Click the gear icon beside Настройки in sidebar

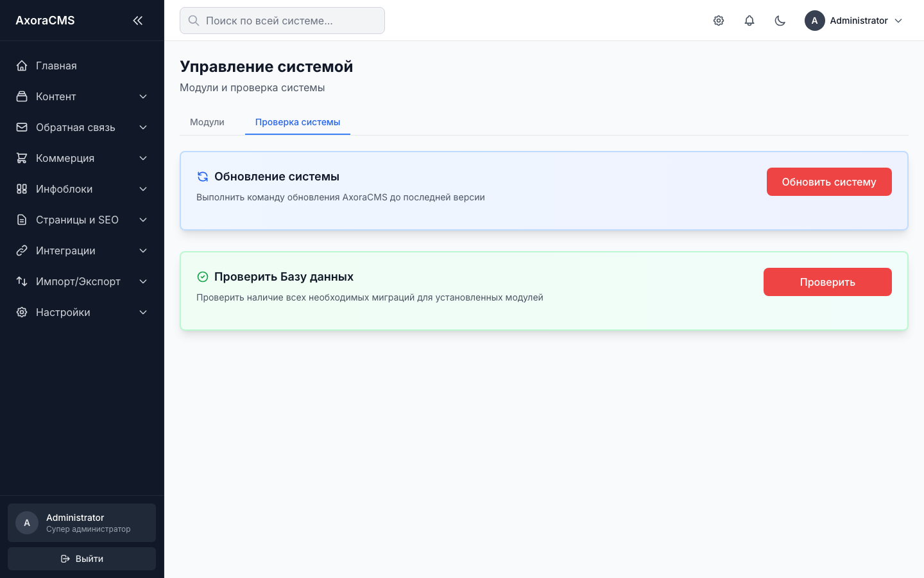click(22, 312)
